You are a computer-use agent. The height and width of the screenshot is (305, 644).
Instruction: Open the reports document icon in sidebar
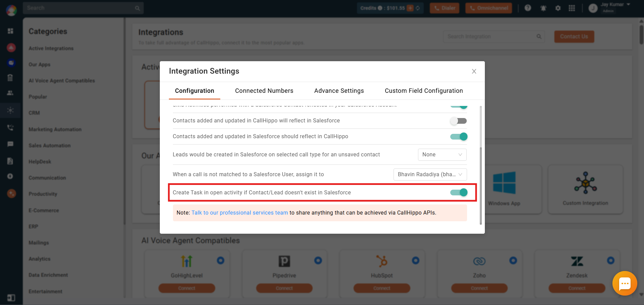click(x=10, y=161)
